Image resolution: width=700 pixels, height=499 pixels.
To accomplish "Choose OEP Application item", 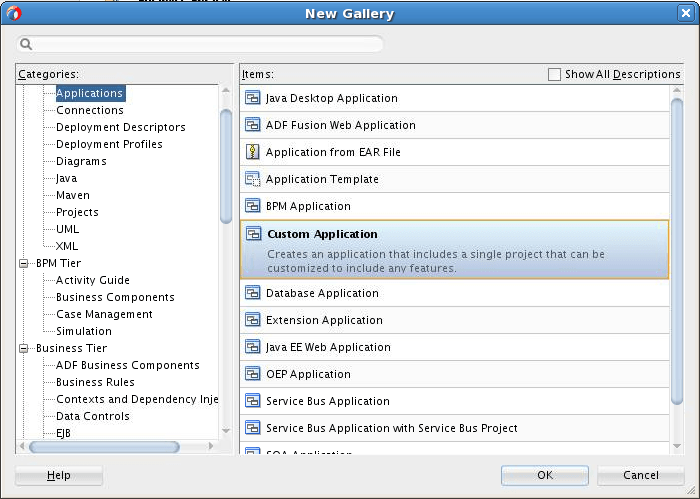I will tap(455, 374).
